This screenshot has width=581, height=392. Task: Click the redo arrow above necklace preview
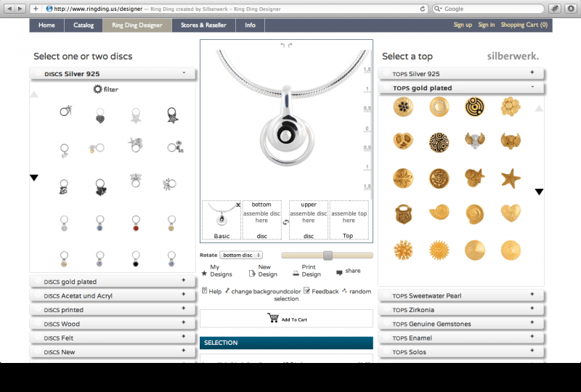pyautogui.click(x=290, y=45)
